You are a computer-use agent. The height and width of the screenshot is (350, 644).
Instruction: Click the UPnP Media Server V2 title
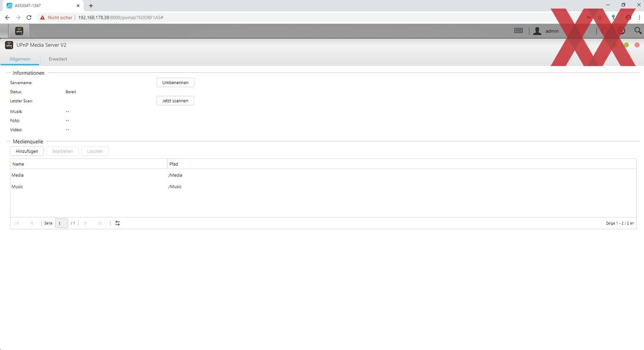point(41,45)
